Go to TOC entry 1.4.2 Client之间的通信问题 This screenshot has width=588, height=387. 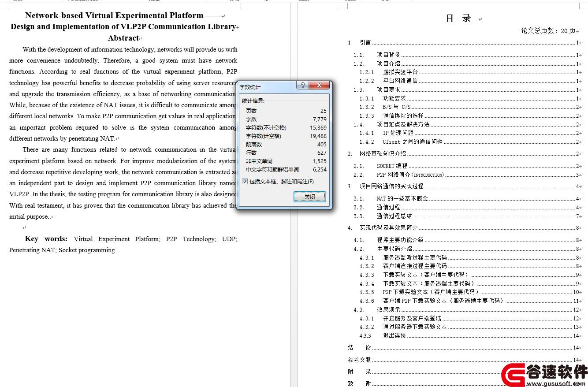point(469,142)
